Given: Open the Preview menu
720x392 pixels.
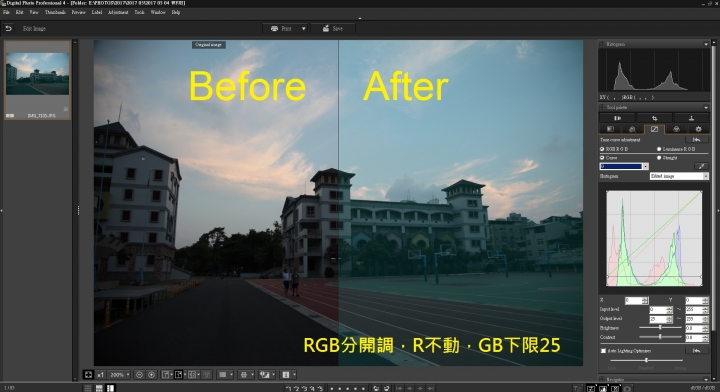Looking at the screenshot, I should 79,12.
